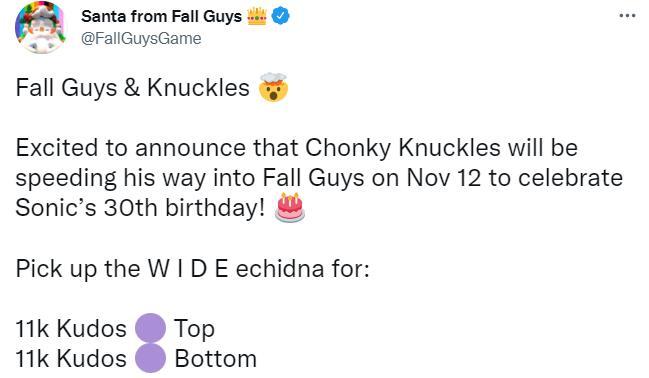Viewport: 649px width, 378px height.
Task: Click the W I D E echidna line
Action: click(192, 269)
